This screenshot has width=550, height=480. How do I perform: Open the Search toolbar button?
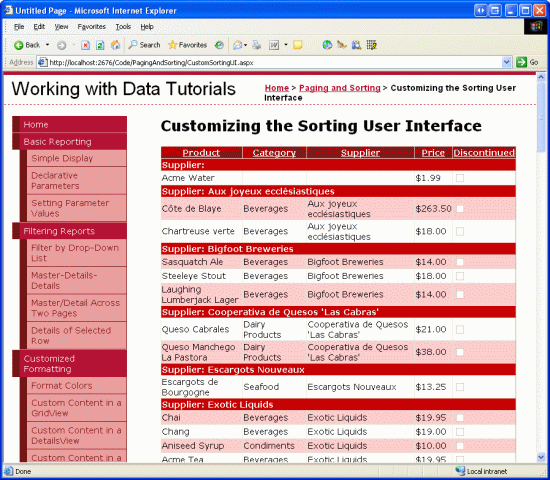coord(144,45)
